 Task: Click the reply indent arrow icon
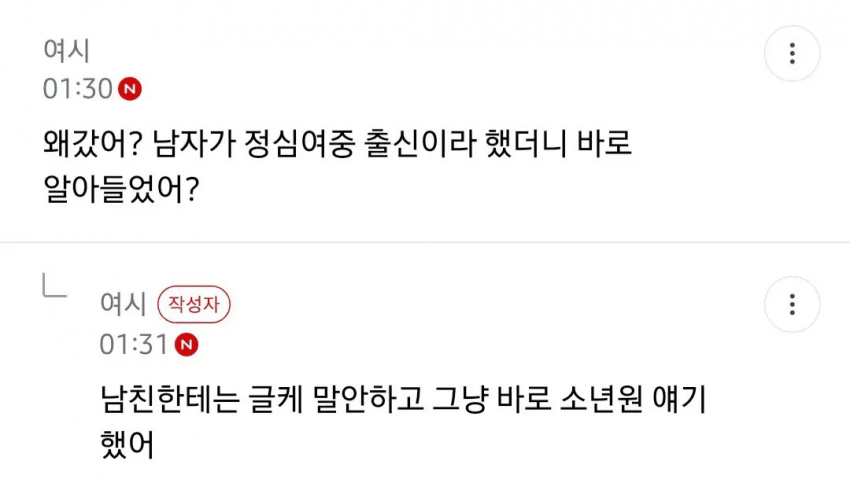(54, 287)
